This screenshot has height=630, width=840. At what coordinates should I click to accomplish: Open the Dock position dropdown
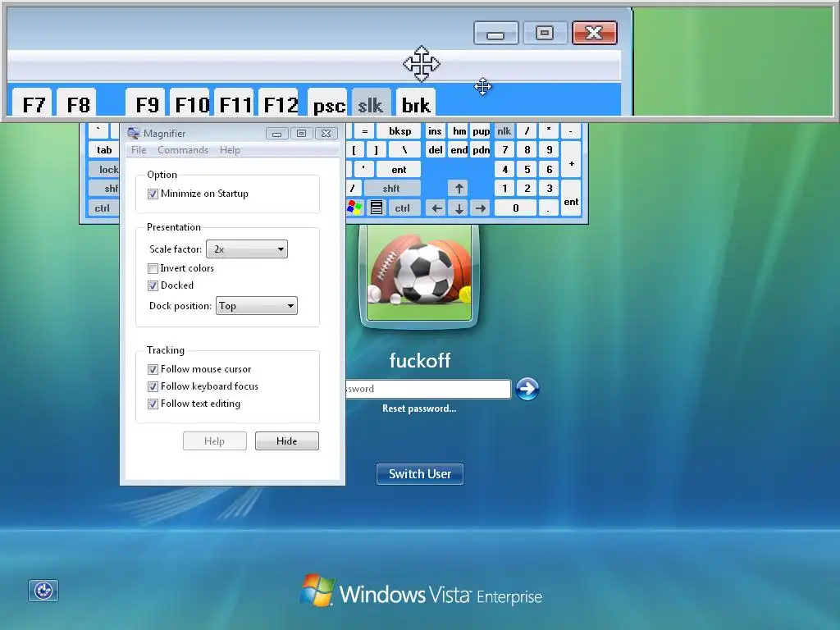coord(257,306)
